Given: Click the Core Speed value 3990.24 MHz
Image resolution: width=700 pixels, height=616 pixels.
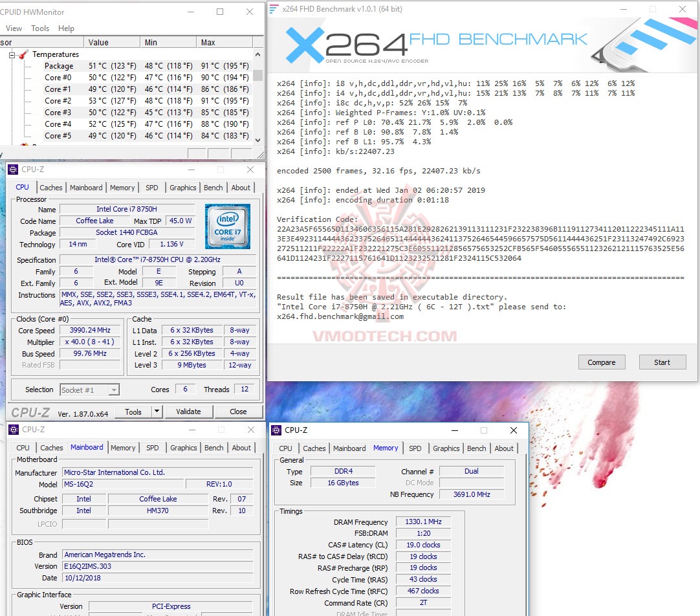Looking at the screenshot, I should coord(90,330).
